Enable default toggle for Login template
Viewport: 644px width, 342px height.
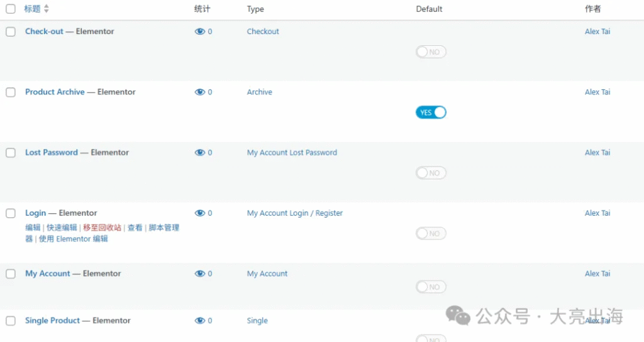pos(431,234)
